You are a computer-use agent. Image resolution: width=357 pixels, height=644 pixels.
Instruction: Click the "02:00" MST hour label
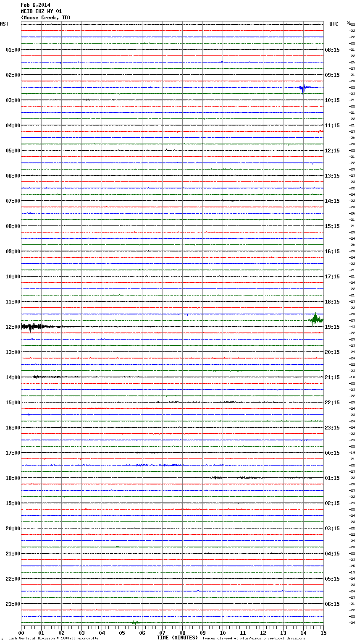13,75
